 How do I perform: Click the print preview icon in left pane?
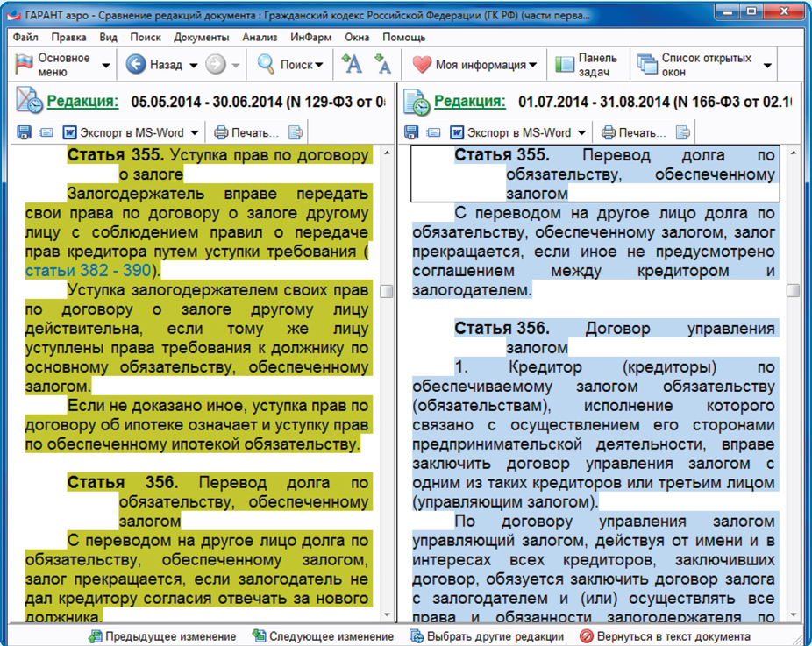[296, 133]
